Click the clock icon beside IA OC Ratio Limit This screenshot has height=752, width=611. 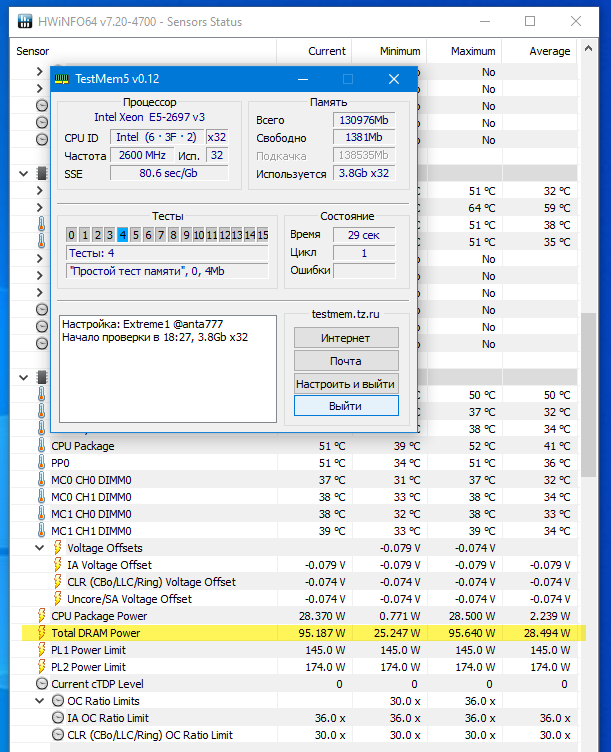[58, 718]
